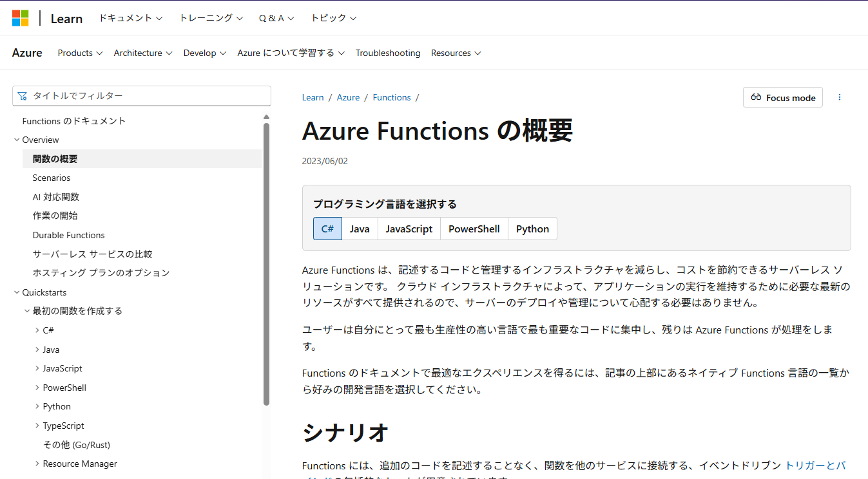This screenshot has height=479, width=868.
Task: Open the three-dot more actions menu
Action: [x=839, y=97]
